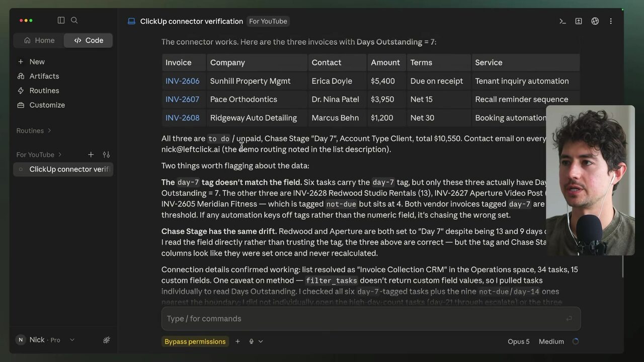Select the ClickUp connector verification session
This screenshot has height=362, width=644.
[63, 169]
